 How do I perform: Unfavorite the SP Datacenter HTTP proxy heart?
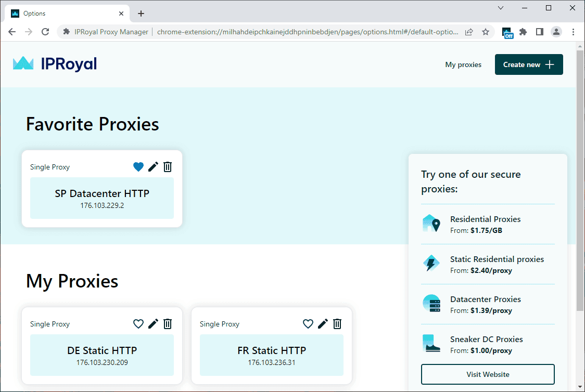(x=138, y=167)
